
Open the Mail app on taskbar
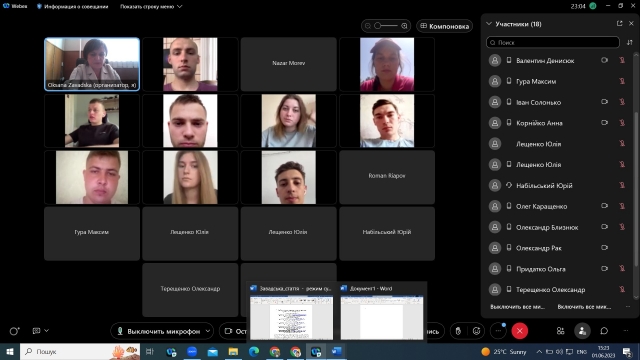click(x=213, y=351)
